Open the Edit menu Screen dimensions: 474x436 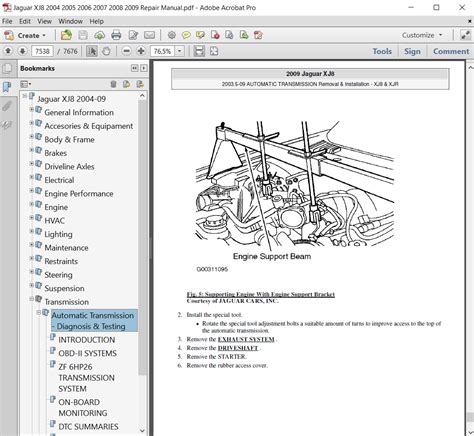(25, 21)
